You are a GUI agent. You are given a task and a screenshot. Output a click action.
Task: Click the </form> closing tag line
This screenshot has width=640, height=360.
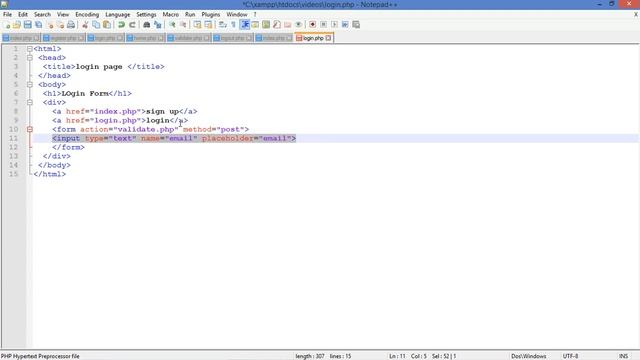tap(68, 147)
